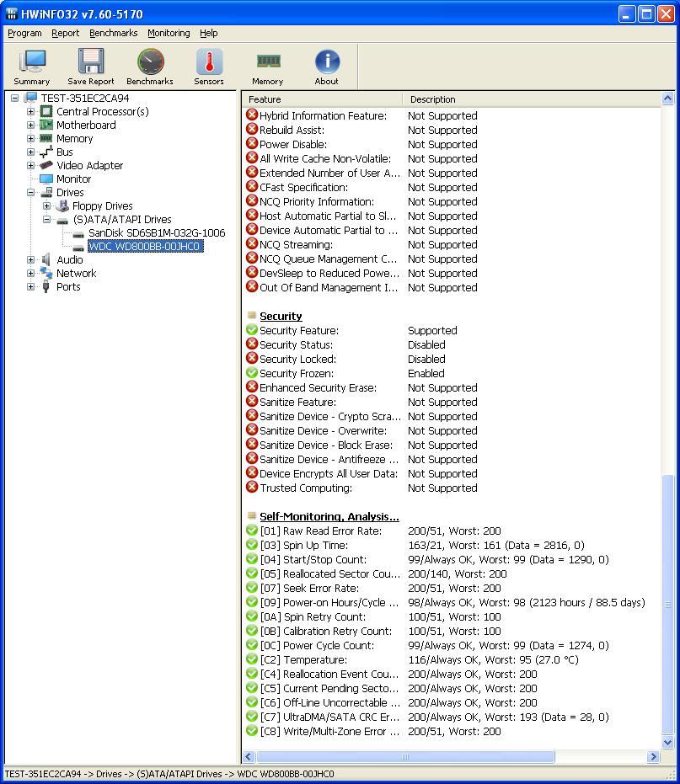Click the Audio speaker icon in tree
This screenshot has height=784, width=680.
tap(46, 259)
